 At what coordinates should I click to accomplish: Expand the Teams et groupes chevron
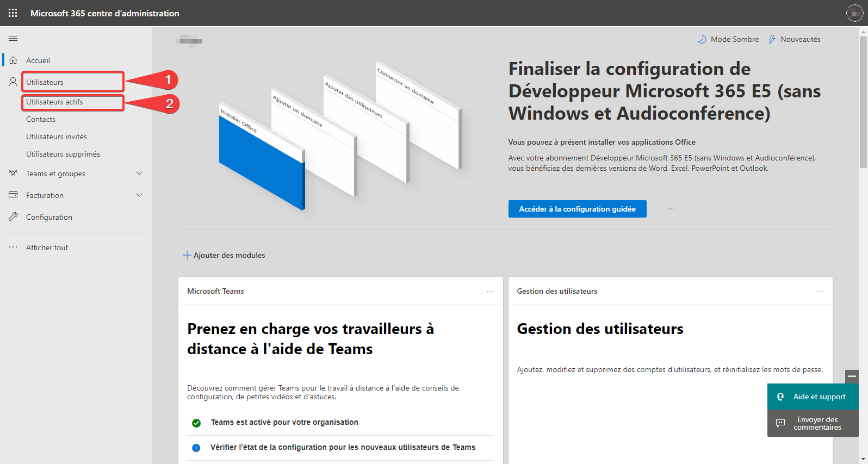139,174
